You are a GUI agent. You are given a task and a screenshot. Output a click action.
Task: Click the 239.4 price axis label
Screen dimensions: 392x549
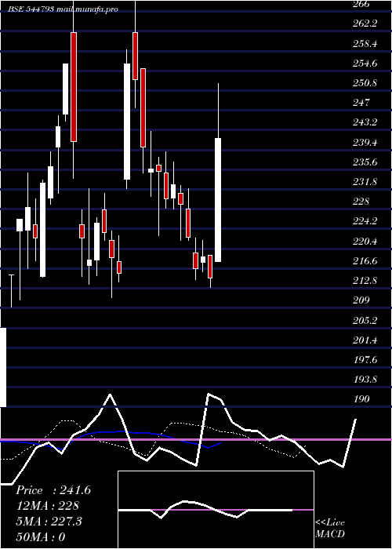(365, 143)
